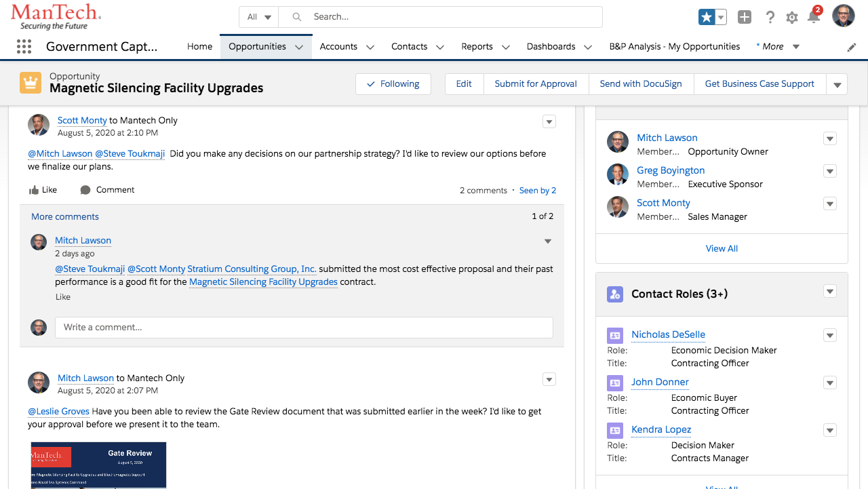
Task: Open the Gate Review document thumbnail
Action: (x=98, y=465)
